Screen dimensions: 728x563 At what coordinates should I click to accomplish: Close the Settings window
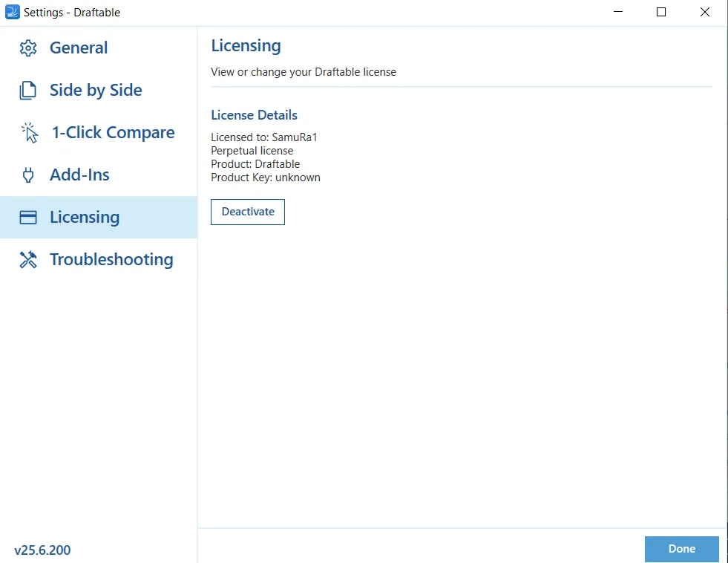[705, 12]
